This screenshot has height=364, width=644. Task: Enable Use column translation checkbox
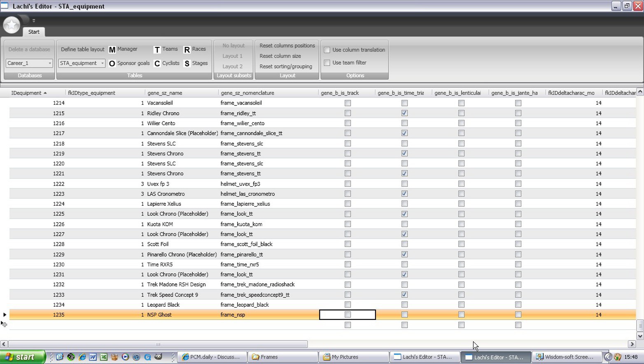[x=327, y=50]
